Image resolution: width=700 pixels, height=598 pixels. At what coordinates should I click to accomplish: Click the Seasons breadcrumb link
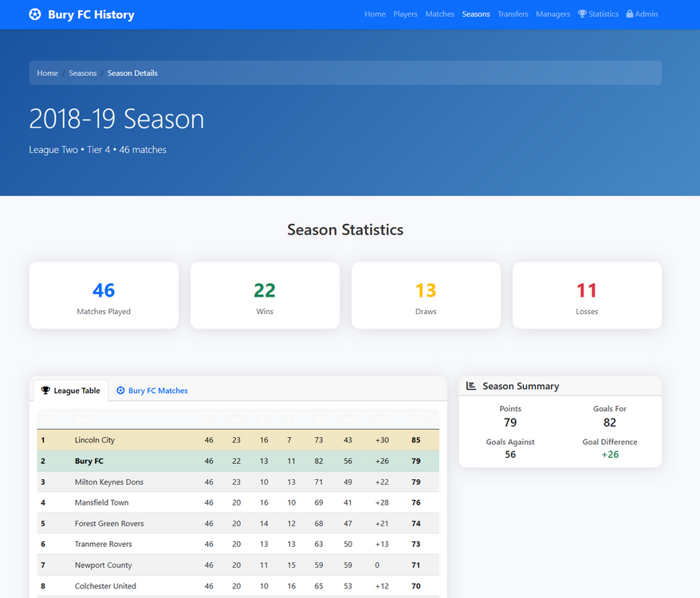point(83,73)
